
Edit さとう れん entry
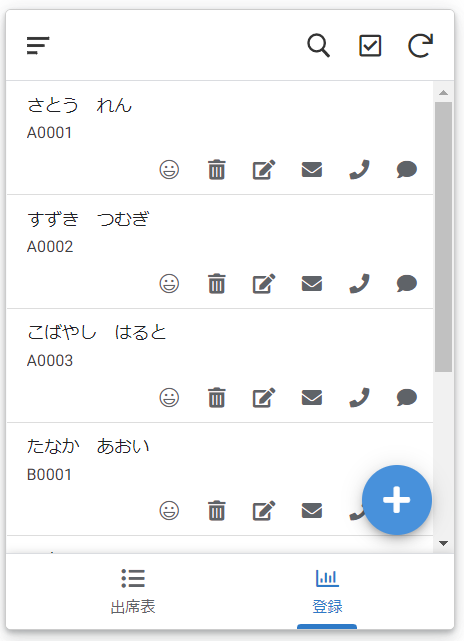pyautogui.click(x=264, y=170)
